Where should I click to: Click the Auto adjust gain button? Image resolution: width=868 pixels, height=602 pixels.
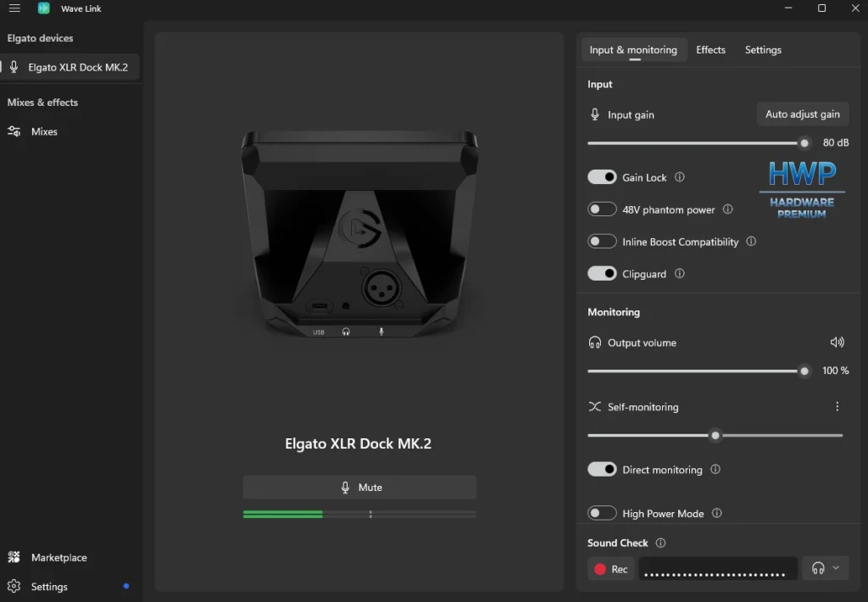pyautogui.click(x=802, y=114)
